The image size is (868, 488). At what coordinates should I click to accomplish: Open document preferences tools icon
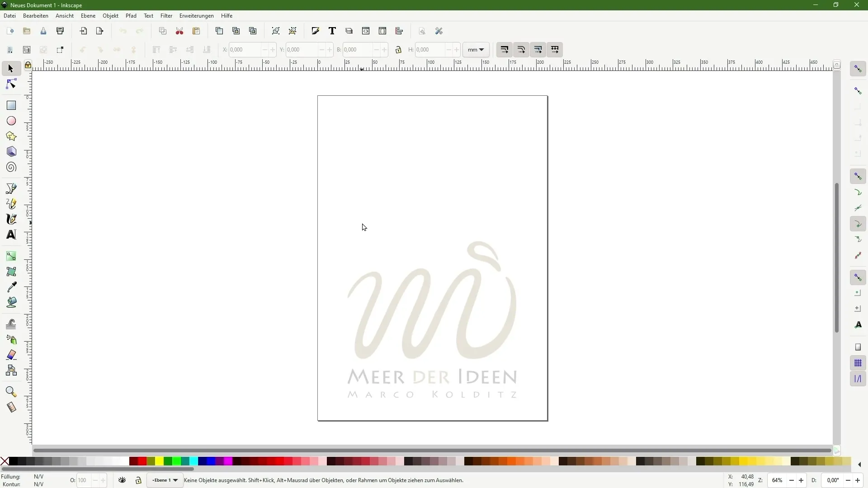(x=439, y=31)
